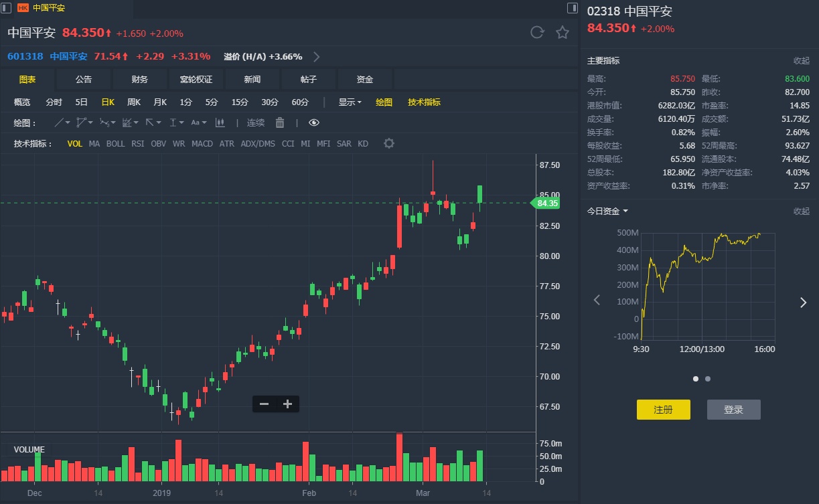This screenshot has width=819, height=504.
Task: Add stock to favorites with star icon
Action: click(x=563, y=32)
